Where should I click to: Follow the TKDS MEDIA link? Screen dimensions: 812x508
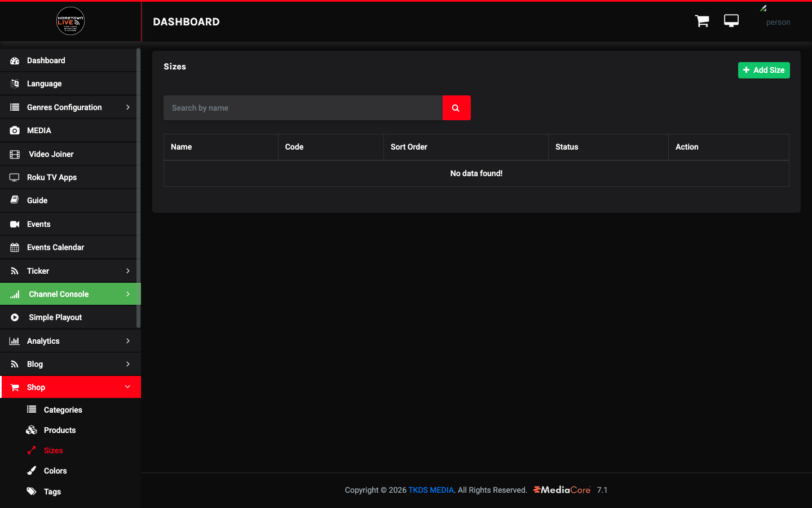tap(431, 490)
